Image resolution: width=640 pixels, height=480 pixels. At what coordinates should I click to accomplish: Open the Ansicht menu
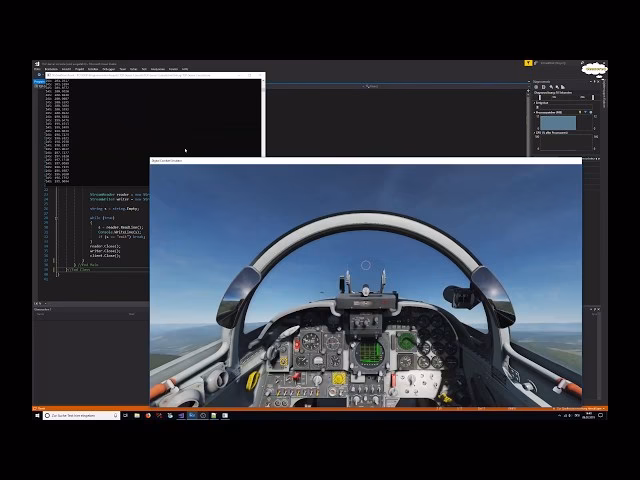coord(66,69)
